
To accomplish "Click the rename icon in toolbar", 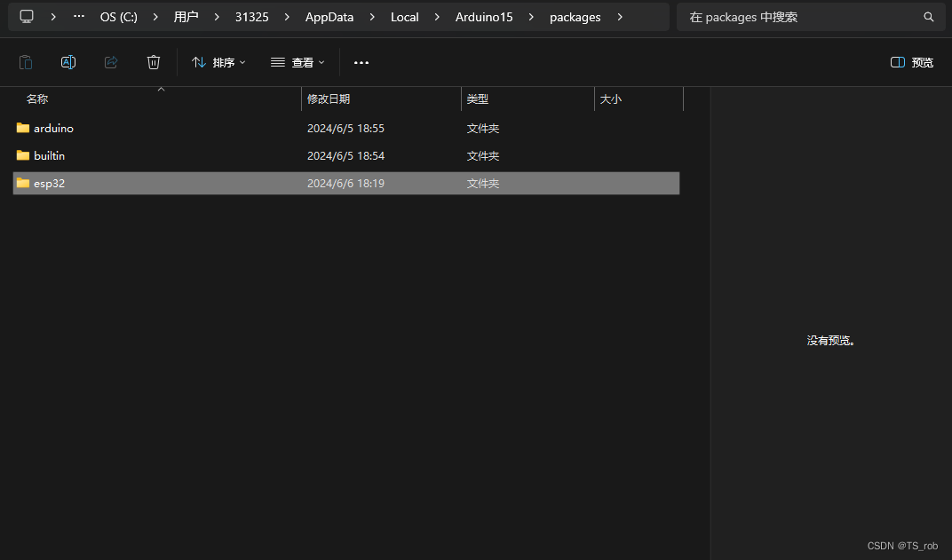I will (x=68, y=62).
